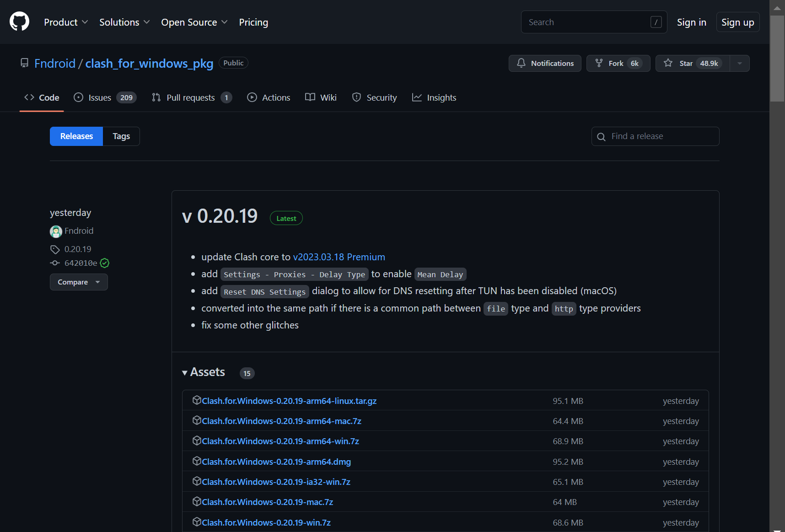Open the Wiki tab
The width and height of the screenshot is (785, 532).
321,97
